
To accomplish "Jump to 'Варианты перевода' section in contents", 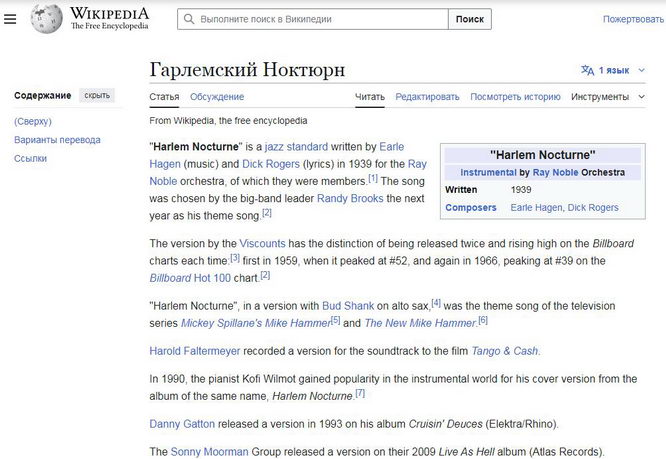I will [57, 140].
